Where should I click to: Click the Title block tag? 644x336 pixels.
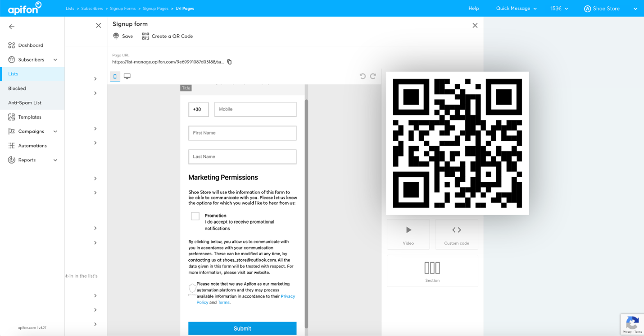click(186, 88)
